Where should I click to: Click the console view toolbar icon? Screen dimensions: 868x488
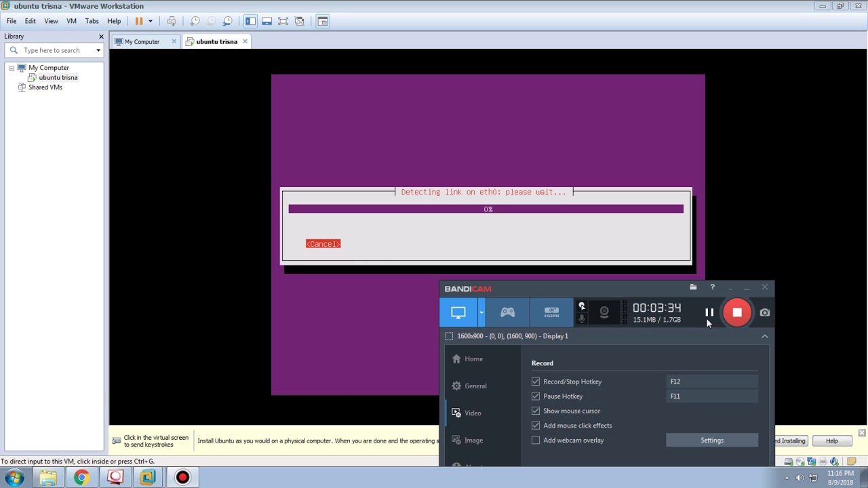point(323,21)
